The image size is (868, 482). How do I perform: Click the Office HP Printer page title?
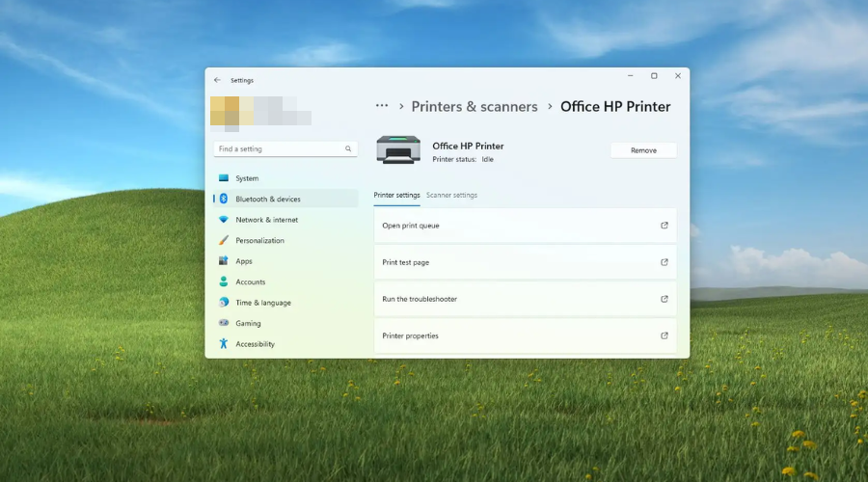[615, 106]
